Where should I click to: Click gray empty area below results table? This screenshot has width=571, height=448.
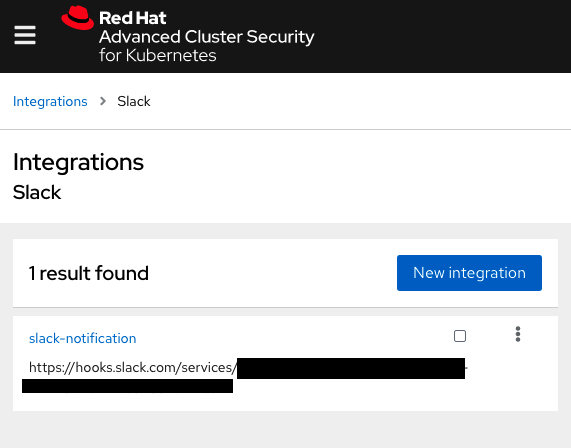click(286, 430)
